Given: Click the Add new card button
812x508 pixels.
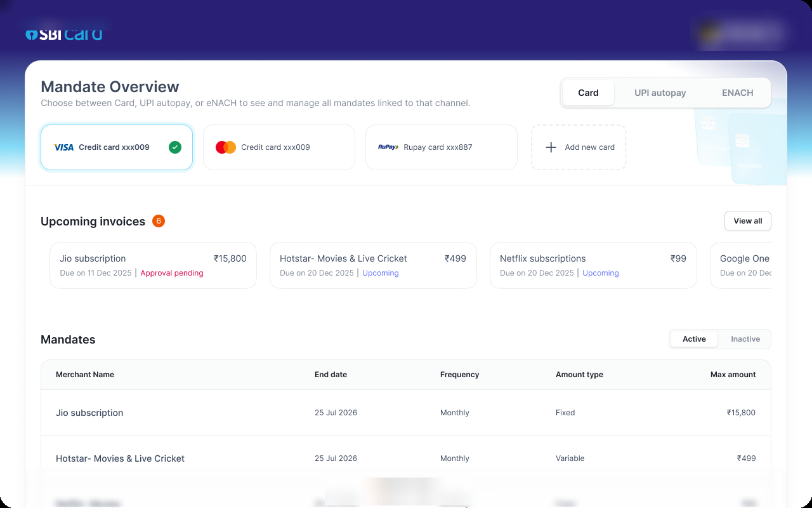Looking at the screenshot, I should pyautogui.click(x=579, y=147).
